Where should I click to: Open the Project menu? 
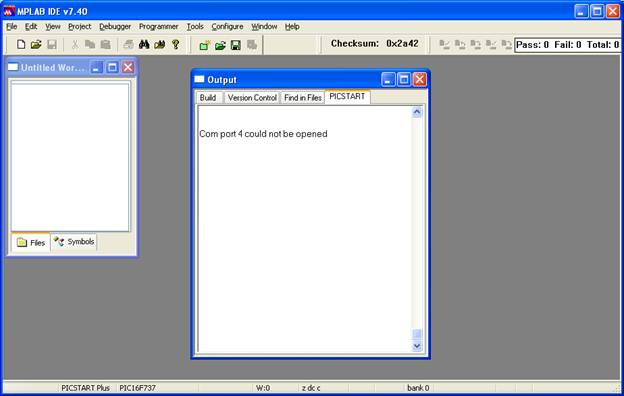click(x=80, y=26)
